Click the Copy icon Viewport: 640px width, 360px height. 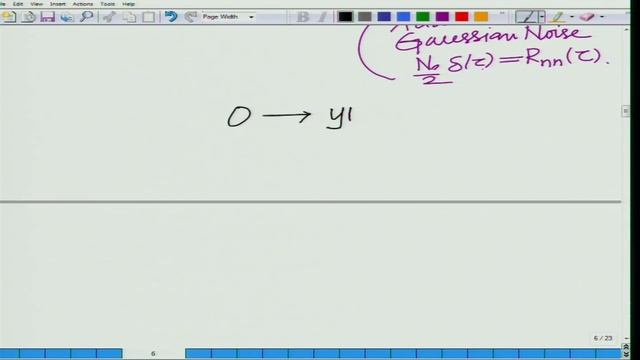click(129, 17)
